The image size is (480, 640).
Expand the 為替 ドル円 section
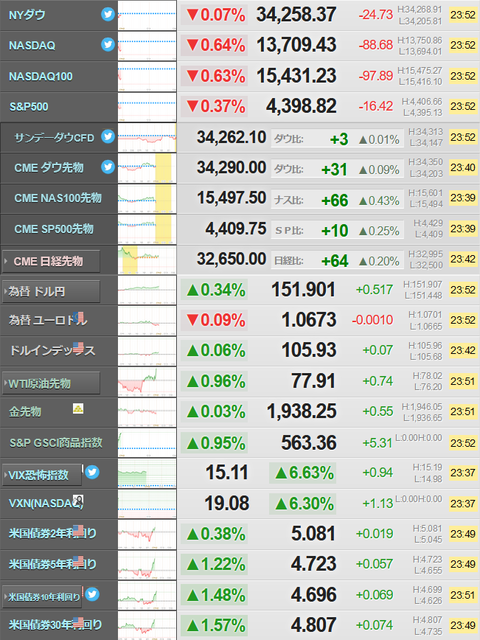[x=51, y=291]
